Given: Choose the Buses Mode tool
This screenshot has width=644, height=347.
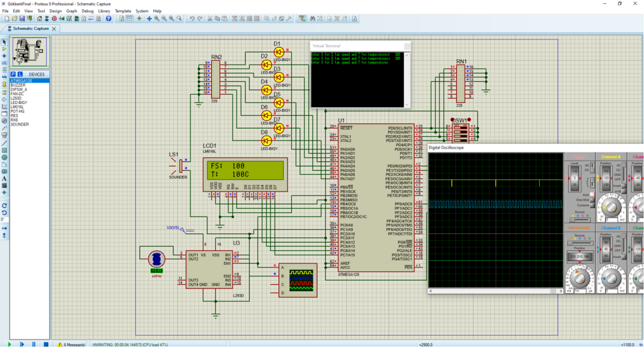Looking at the screenshot, I should [x=4, y=77].
